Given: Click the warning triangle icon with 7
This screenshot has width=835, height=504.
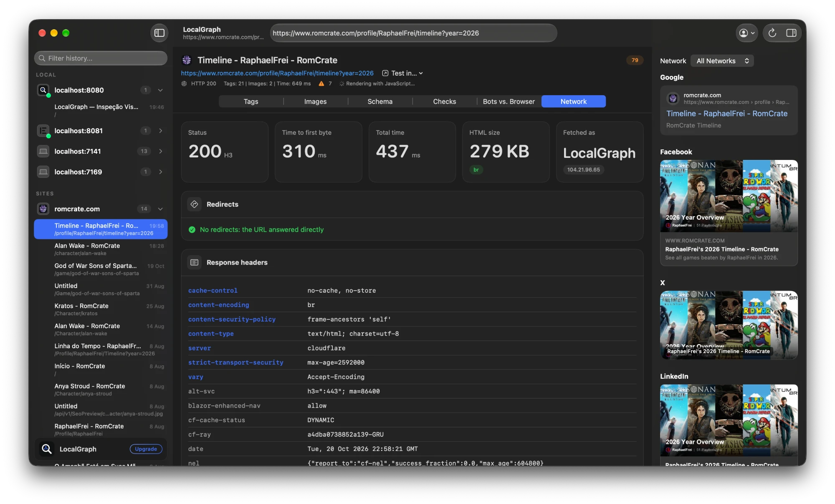Looking at the screenshot, I should [x=321, y=84].
